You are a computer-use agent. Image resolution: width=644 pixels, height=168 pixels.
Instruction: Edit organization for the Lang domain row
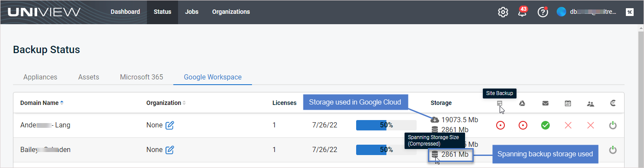tap(170, 125)
